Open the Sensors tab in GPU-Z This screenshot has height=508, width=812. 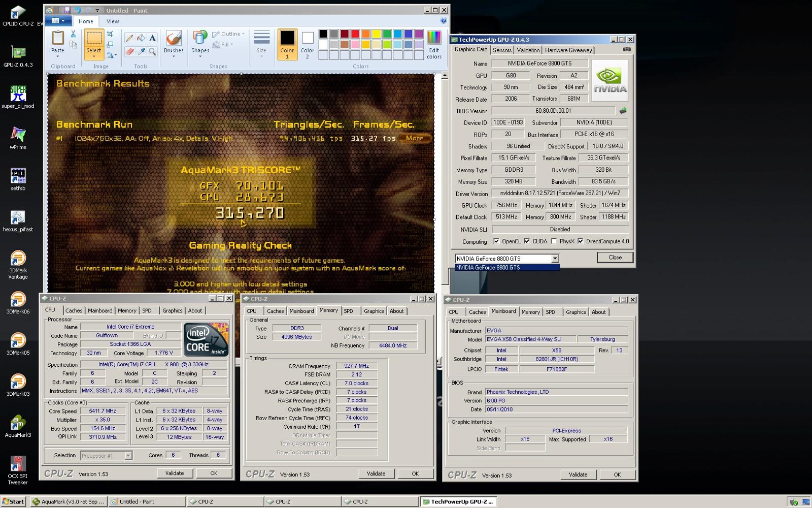pyautogui.click(x=502, y=50)
